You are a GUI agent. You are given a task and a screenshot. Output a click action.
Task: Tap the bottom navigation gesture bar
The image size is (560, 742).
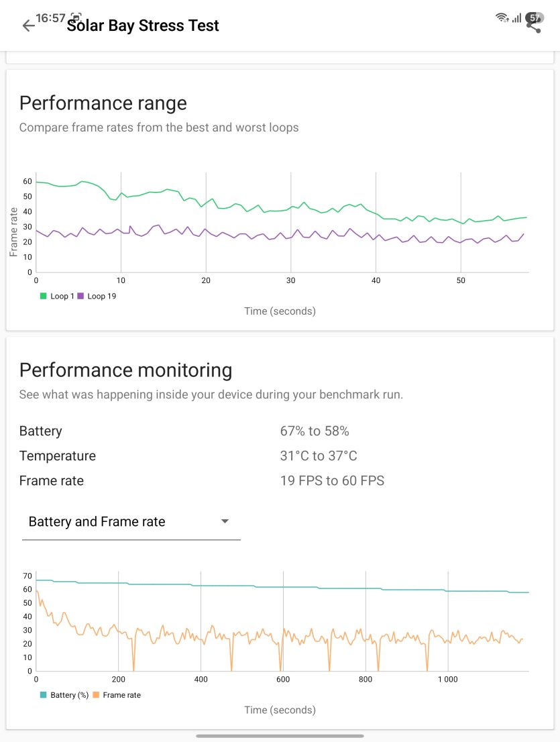click(x=280, y=736)
